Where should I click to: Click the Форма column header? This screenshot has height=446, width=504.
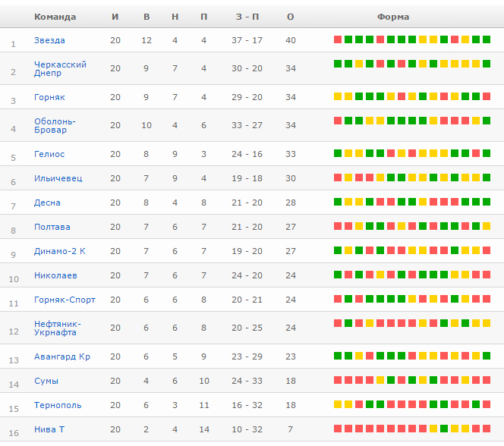(392, 17)
